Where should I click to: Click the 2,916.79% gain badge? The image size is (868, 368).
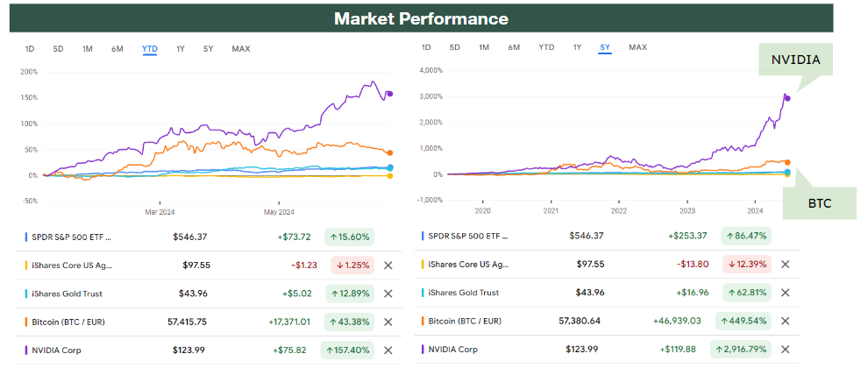pyautogui.click(x=741, y=350)
